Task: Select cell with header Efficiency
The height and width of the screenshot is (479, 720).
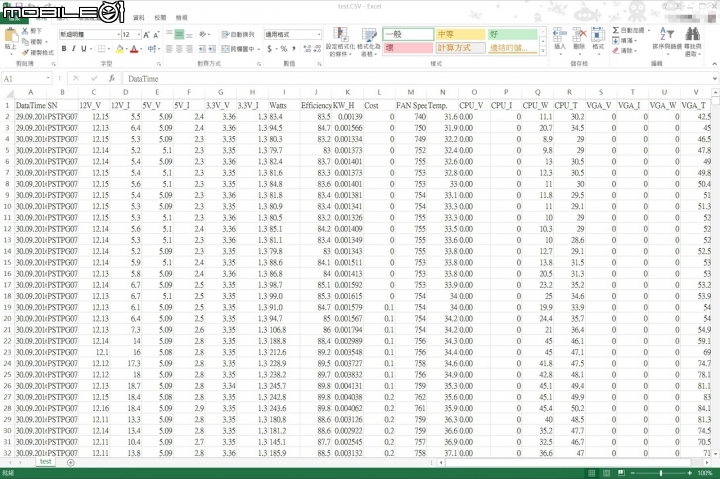Action: click(316, 105)
